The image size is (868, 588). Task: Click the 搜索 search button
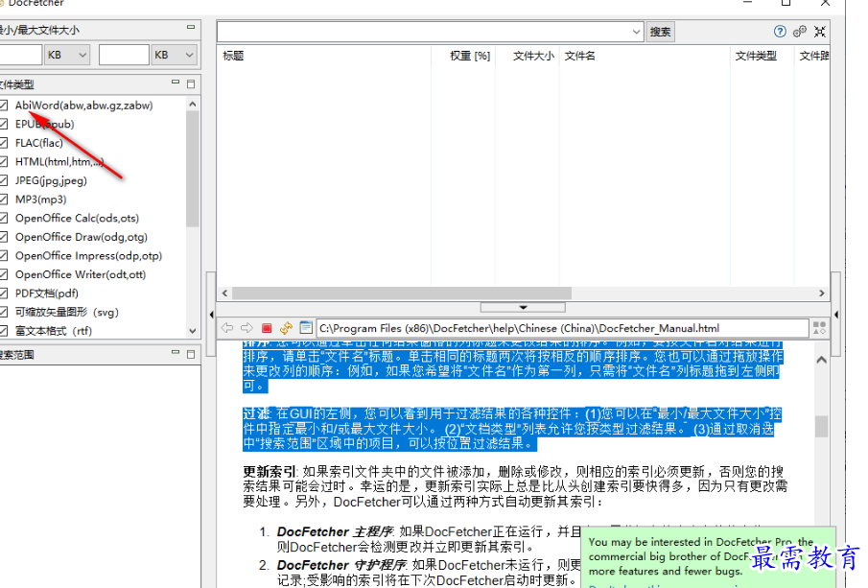click(x=661, y=32)
